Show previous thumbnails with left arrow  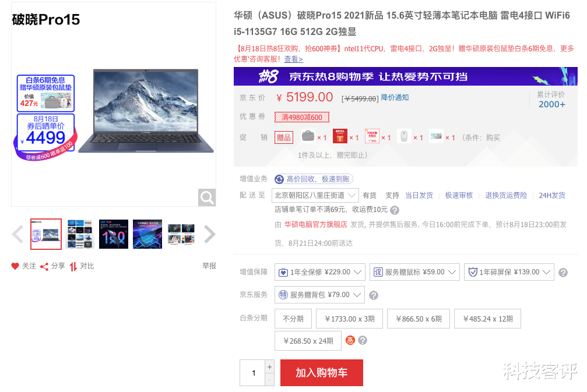click(x=17, y=234)
